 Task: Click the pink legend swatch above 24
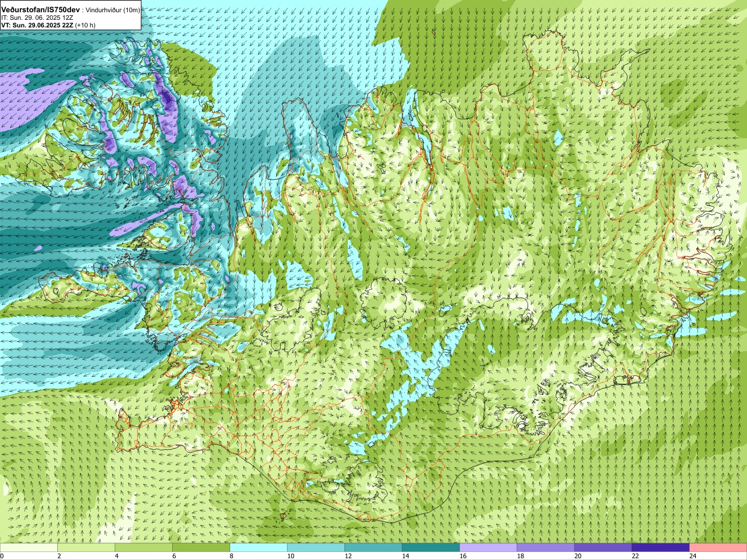pyautogui.click(x=718, y=548)
